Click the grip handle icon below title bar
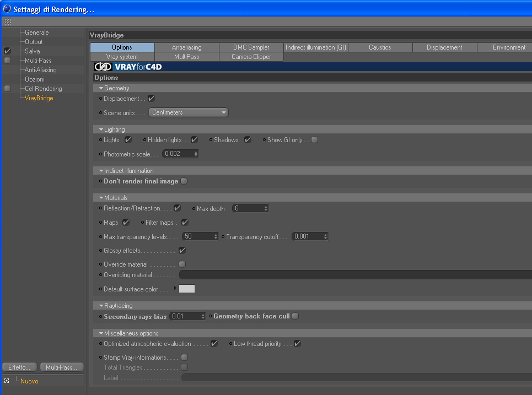Screen dimensions: 532x395 [x=8, y=21]
